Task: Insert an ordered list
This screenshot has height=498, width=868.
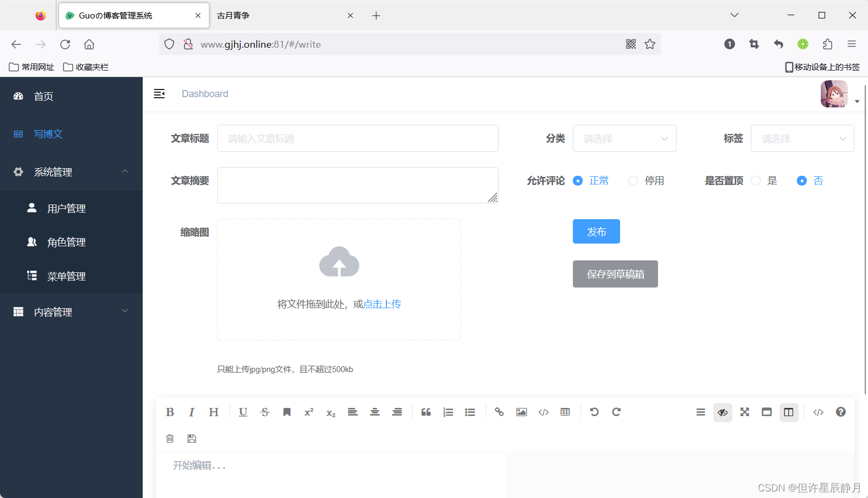Action: [x=448, y=412]
